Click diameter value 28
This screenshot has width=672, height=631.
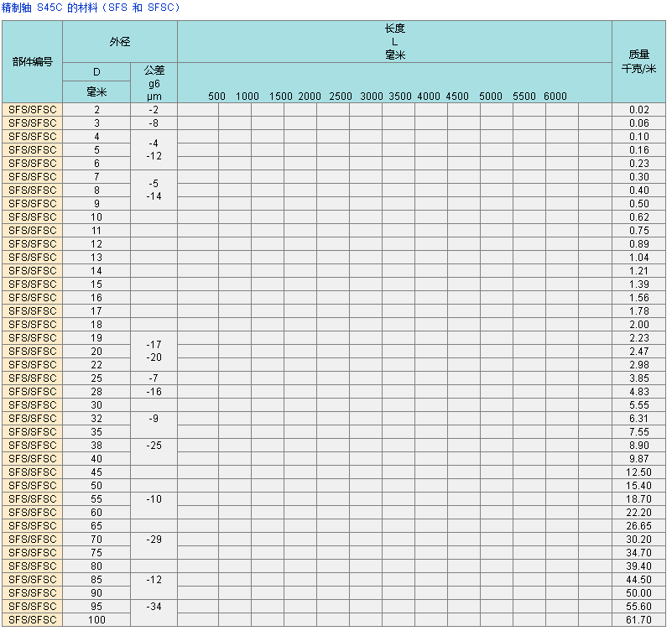click(96, 391)
